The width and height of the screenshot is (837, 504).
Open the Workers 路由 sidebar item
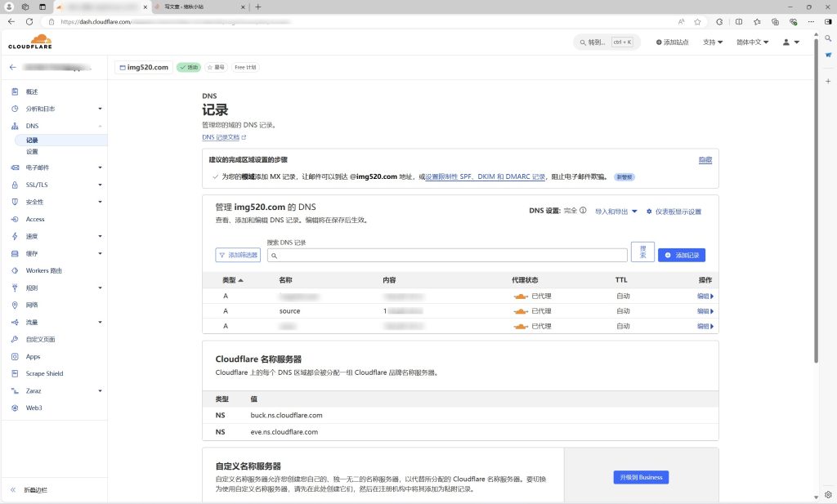tap(44, 270)
